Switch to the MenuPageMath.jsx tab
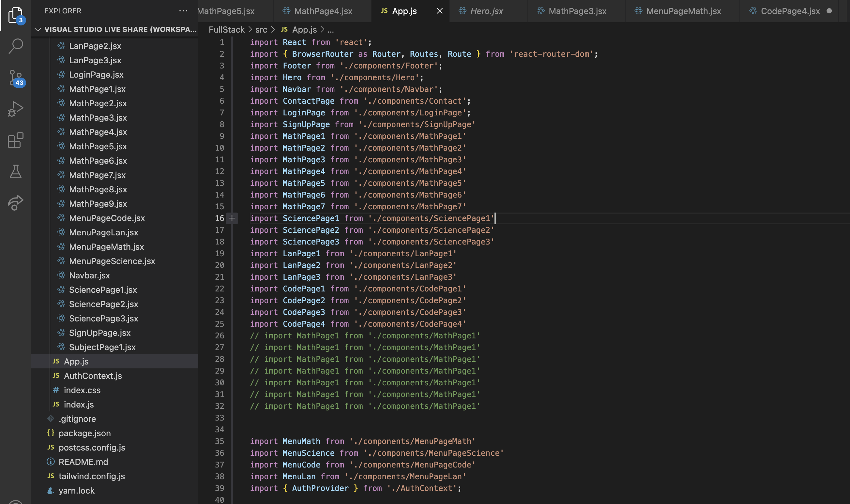 pyautogui.click(x=683, y=11)
